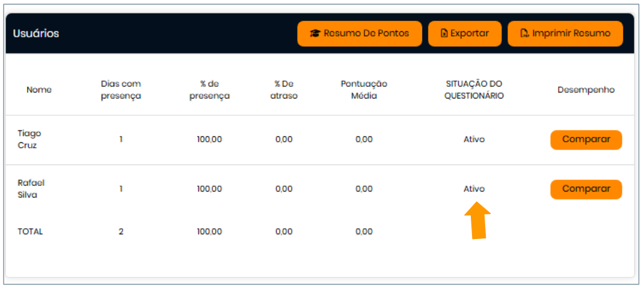Click the Ativo status for Rafael Silva

tap(474, 189)
